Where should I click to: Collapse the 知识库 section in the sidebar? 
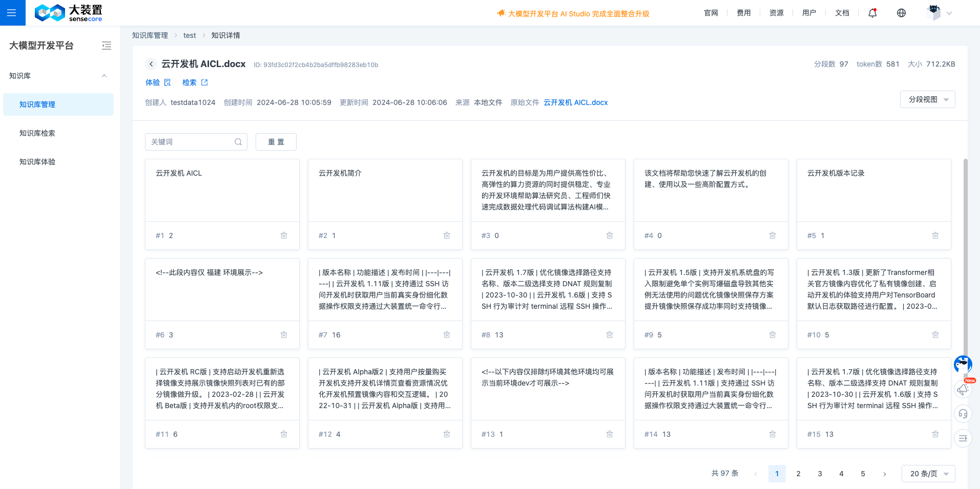(x=104, y=75)
